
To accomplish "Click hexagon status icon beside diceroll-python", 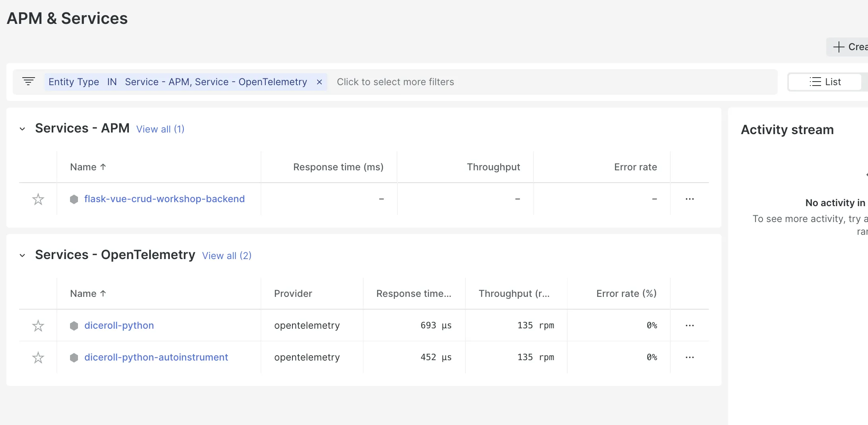I will [x=74, y=326].
